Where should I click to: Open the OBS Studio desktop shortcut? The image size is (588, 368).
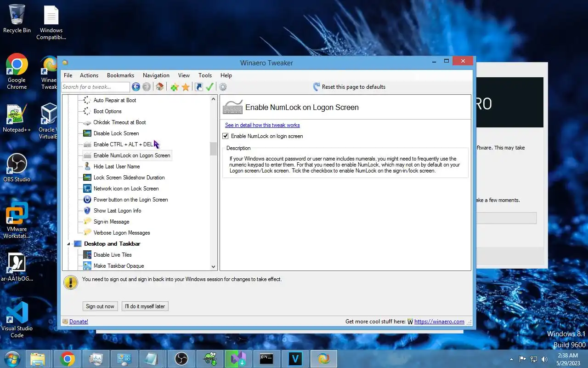[17, 167]
